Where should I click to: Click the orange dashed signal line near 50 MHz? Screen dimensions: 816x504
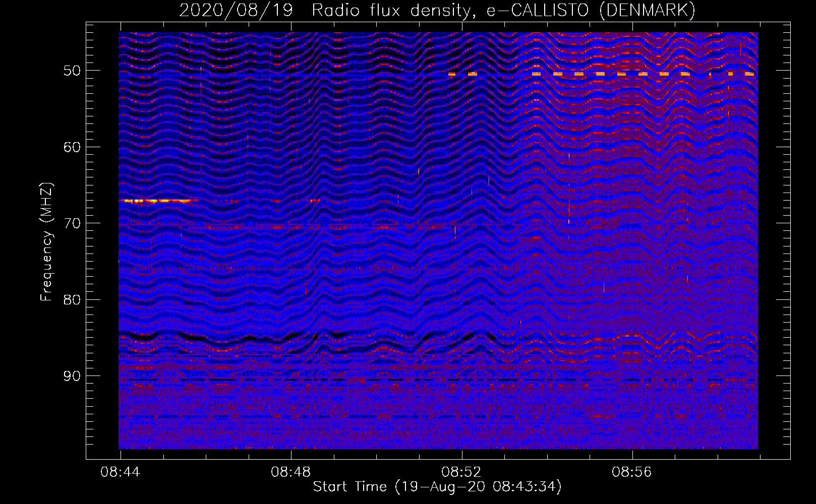pyautogui.click(x=602, y=74)
